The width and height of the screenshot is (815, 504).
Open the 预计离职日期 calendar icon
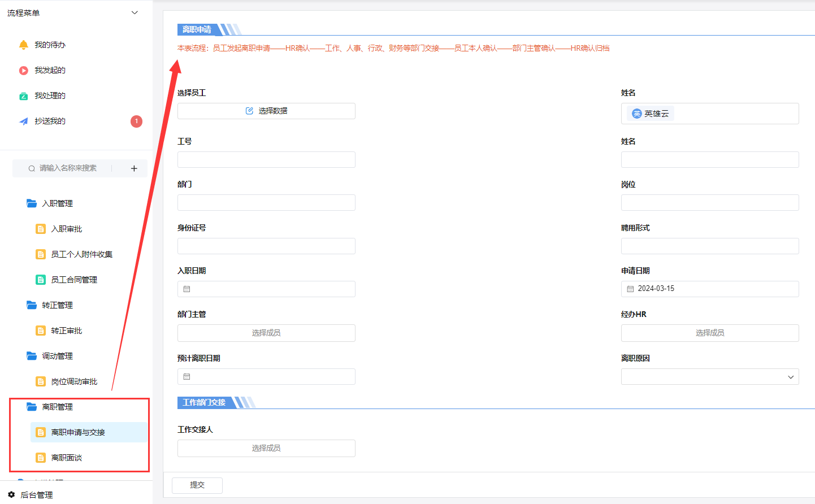187,376
